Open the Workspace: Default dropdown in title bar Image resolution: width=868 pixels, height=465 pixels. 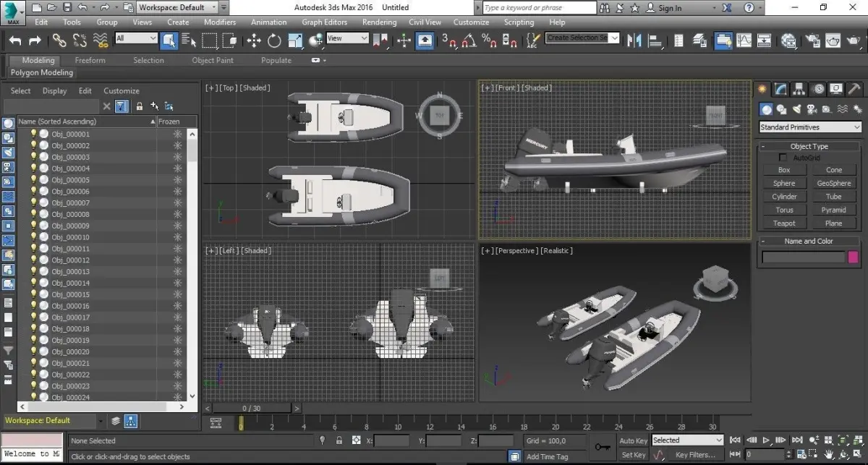pyautogui.click(x=178, y=7)
